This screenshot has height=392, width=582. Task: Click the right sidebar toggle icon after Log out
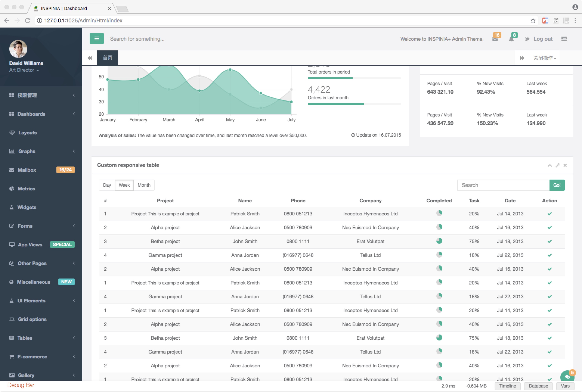pyautogui.click(x=564, y=39)
